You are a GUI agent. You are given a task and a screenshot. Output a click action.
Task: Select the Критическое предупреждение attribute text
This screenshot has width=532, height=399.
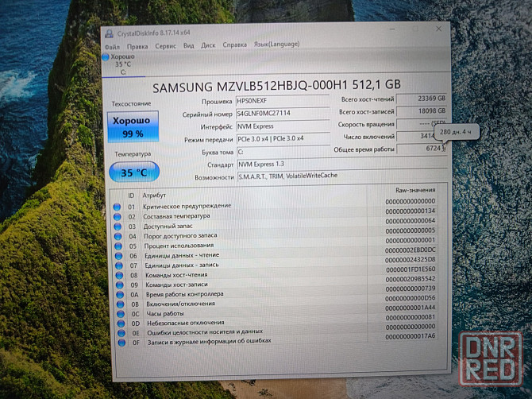pyautogui.click(x=187, y=206)
